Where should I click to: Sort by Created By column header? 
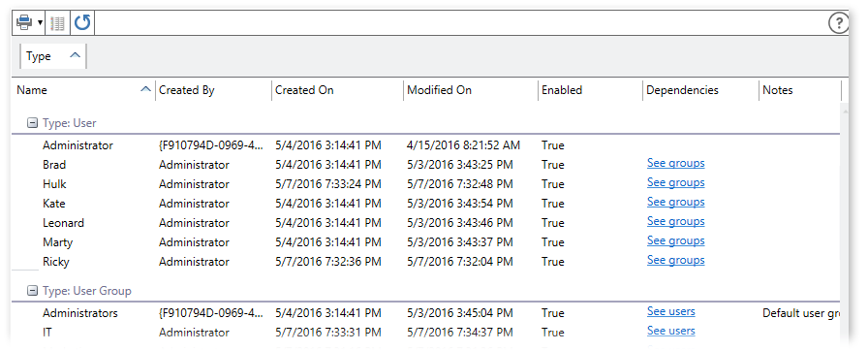(214, 90)
